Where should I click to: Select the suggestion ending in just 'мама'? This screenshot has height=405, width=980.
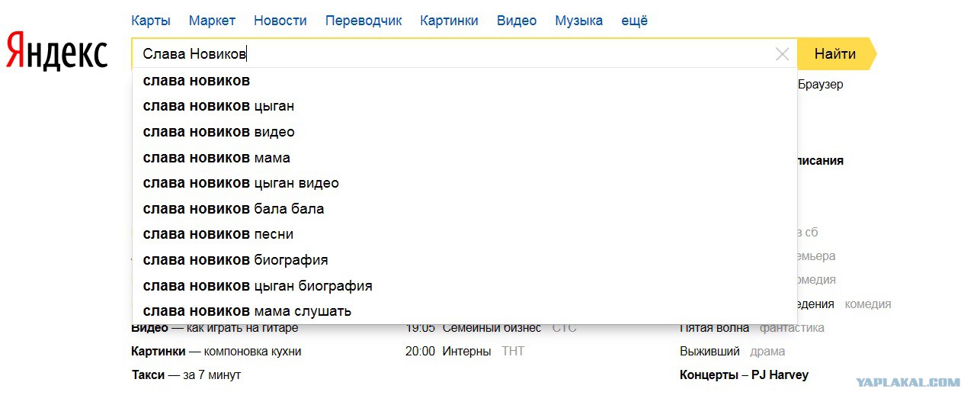[x=465, y=158]
